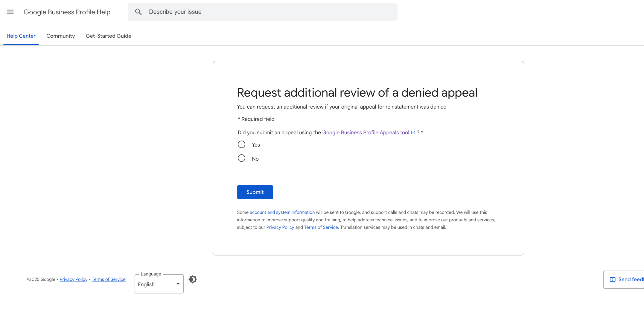Image resolution: width=644 pixels, height=309 pixels.
Task: Toggle dark mode brightness icon
Action: click(x=193, y=279)
